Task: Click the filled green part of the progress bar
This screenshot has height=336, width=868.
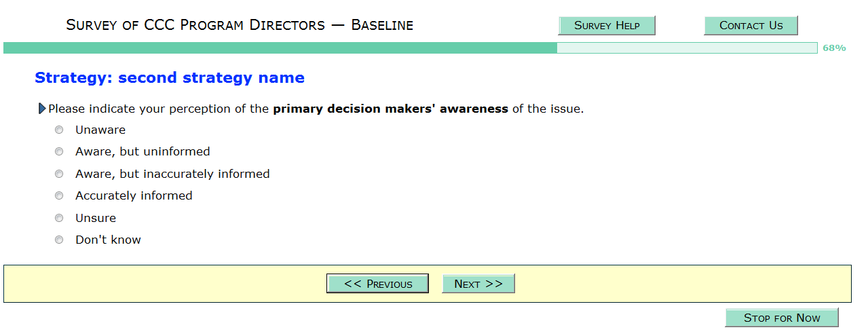Action: (280, 48)
